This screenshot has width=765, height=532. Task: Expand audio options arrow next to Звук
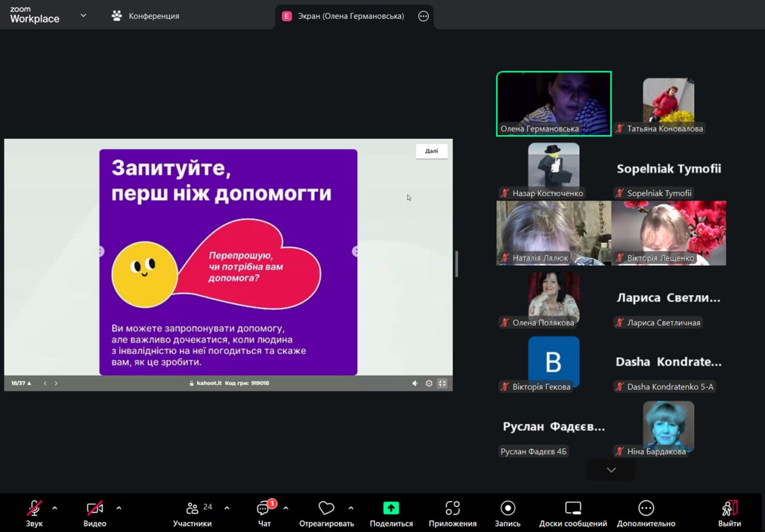point(55,508)
